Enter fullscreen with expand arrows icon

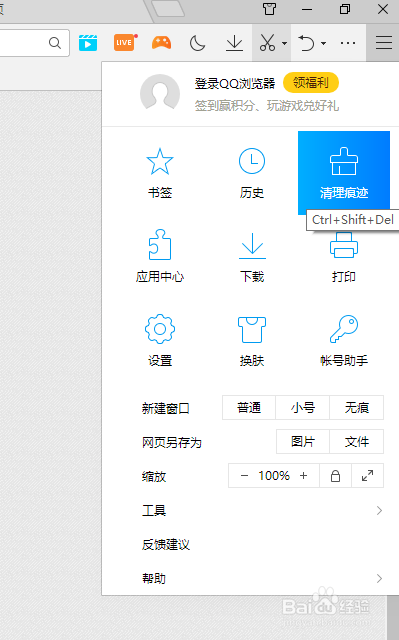368,476
